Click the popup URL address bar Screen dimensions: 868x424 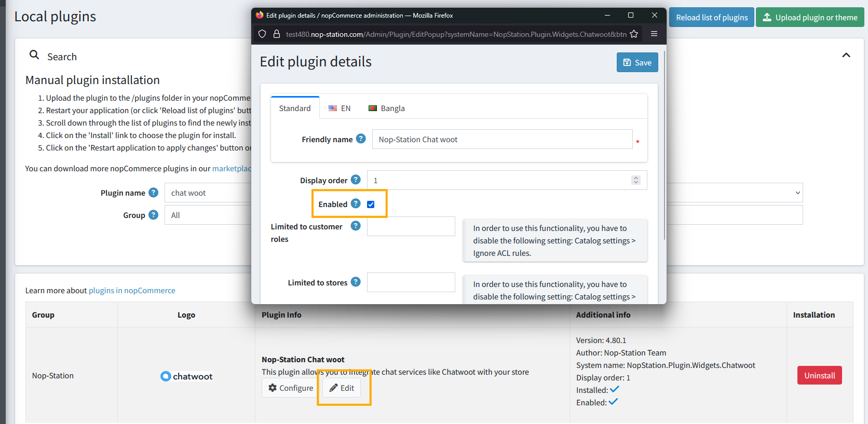point(456,34)
